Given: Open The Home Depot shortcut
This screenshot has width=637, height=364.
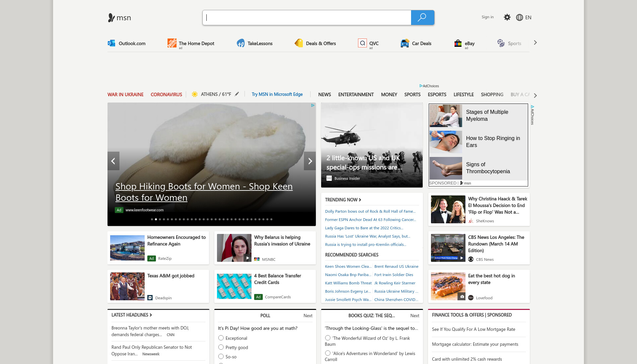Looking at the screenshot, I should (191, 43).
